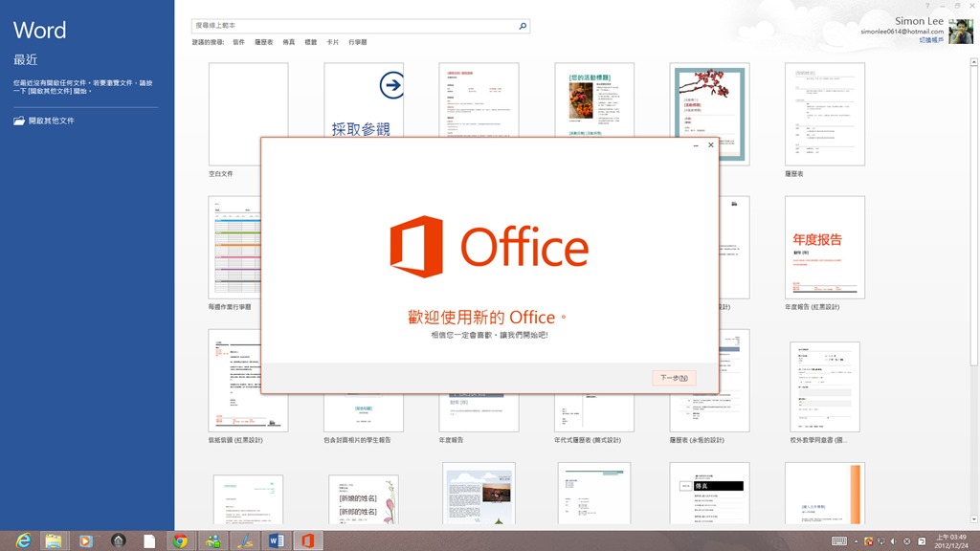Open the template with orange side bar
The width and height of the screenshot is (980, 551).
(825, 494)
